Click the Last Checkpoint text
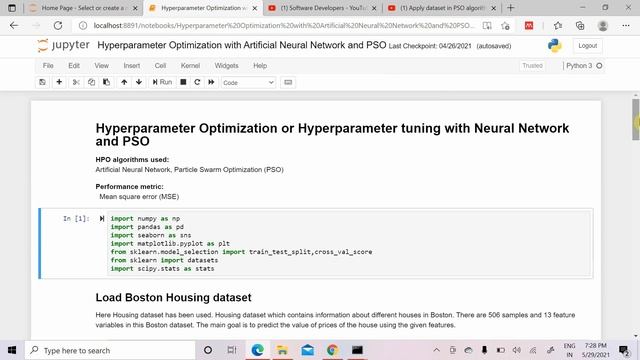640x360 pixels. pos(430,46)
